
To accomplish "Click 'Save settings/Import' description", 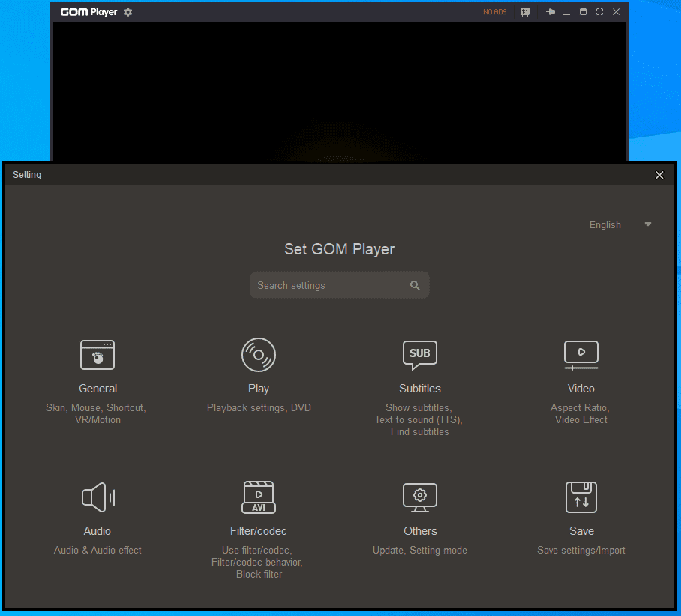I will 581,550.
